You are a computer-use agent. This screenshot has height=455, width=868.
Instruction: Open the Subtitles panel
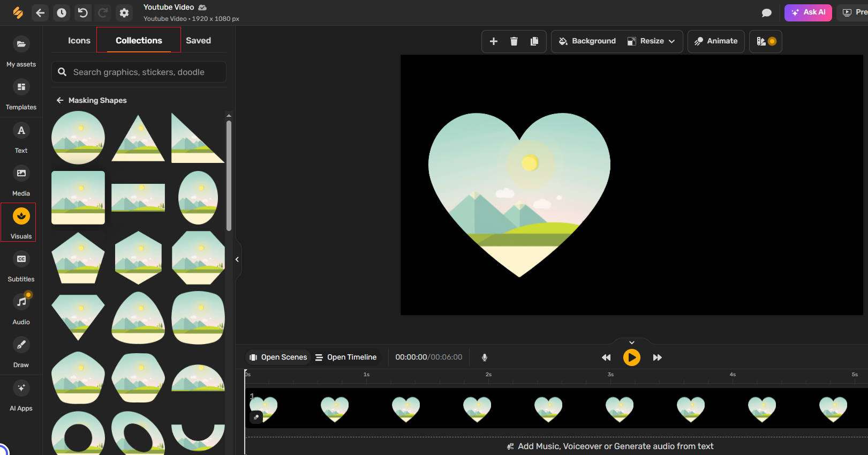click(x=21, y=267)
